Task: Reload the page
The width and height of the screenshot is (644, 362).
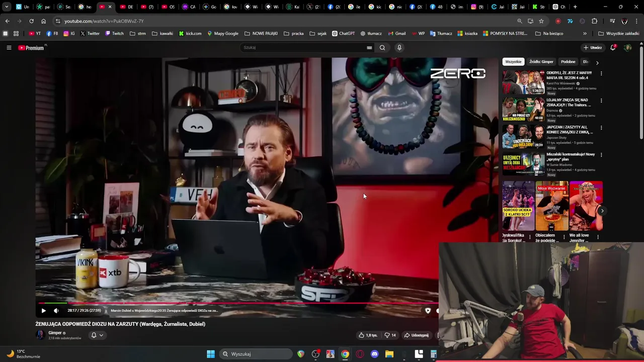Action: pos(31,21)
